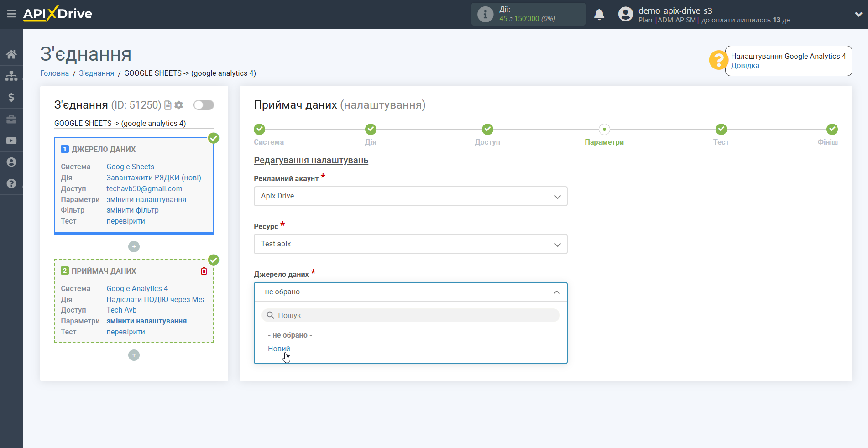Select the '- не обрано -' option
The height and width of the screenshot is (448, 868).
[290, 335]
